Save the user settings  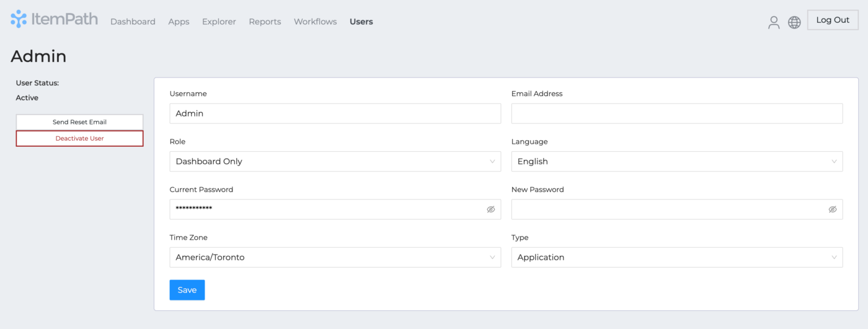pos(187,290)
